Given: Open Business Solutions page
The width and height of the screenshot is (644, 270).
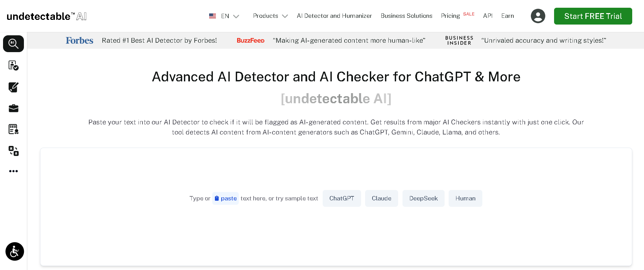Looking at the screenshot, I should (407, 16).
